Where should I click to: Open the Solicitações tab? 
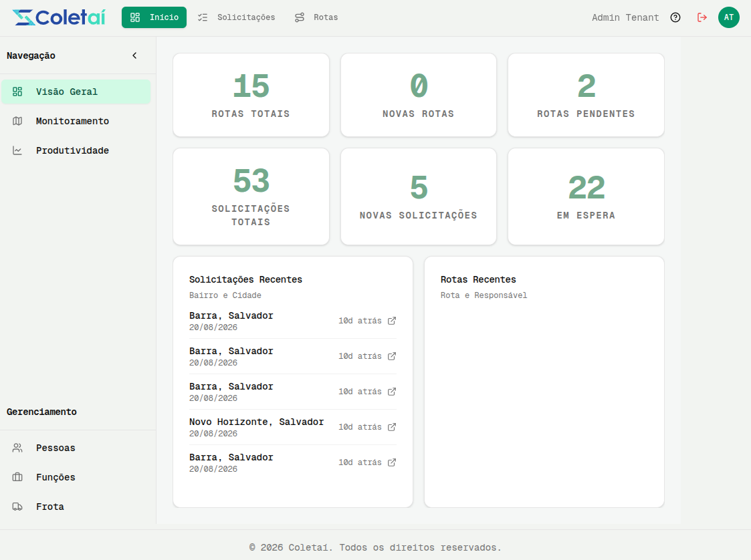click(236, 17)
